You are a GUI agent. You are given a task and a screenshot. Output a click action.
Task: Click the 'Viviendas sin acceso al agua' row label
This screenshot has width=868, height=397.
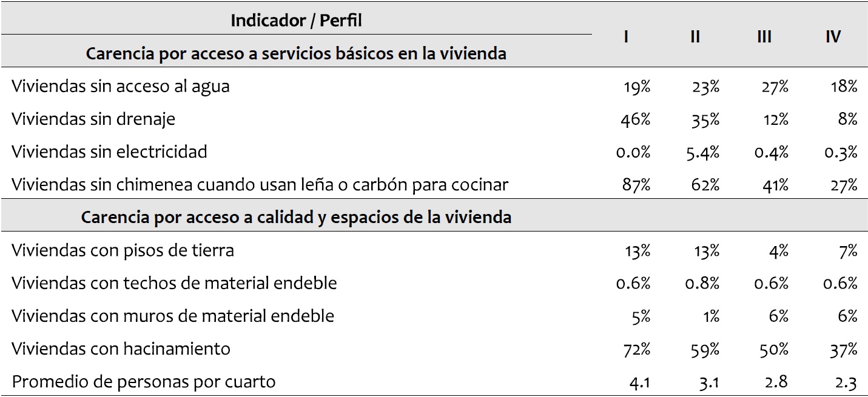pos(121,87)
